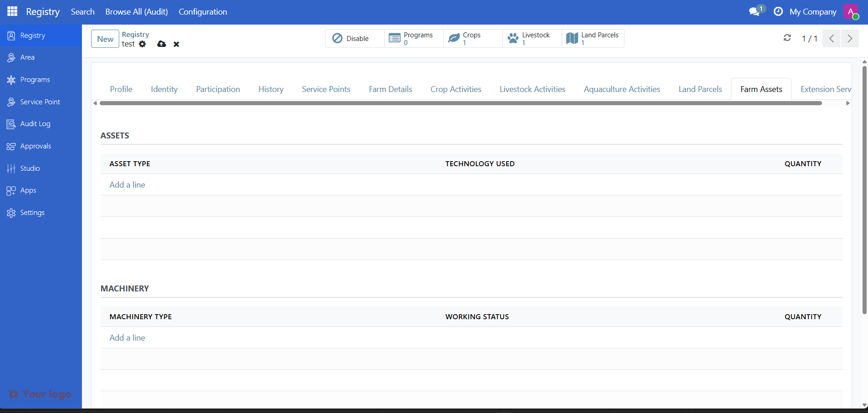This screenshot has width=868, height=413.
Task: Click the Disable ban icon
Action: pyautogui.click(x=337, y=38)
